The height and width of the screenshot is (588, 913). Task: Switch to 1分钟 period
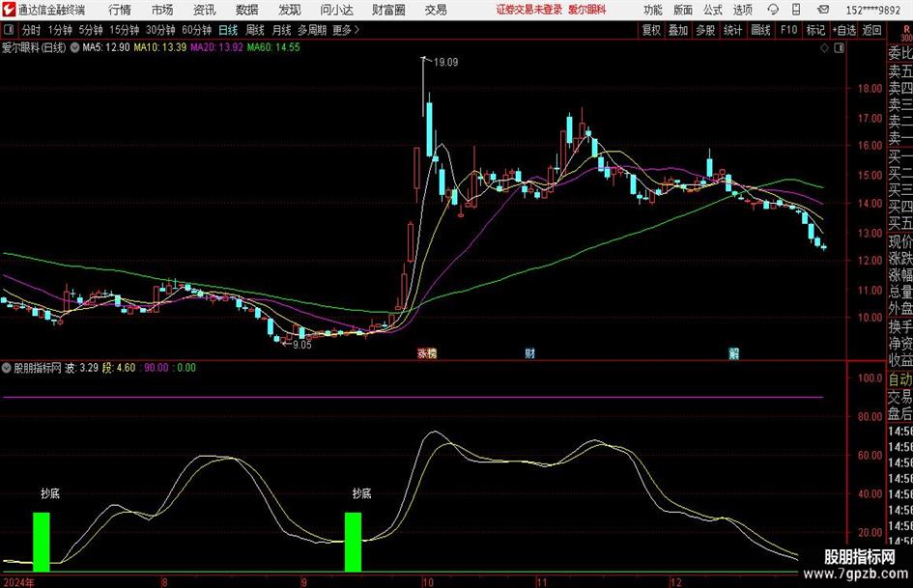click(x=60, y=30)
